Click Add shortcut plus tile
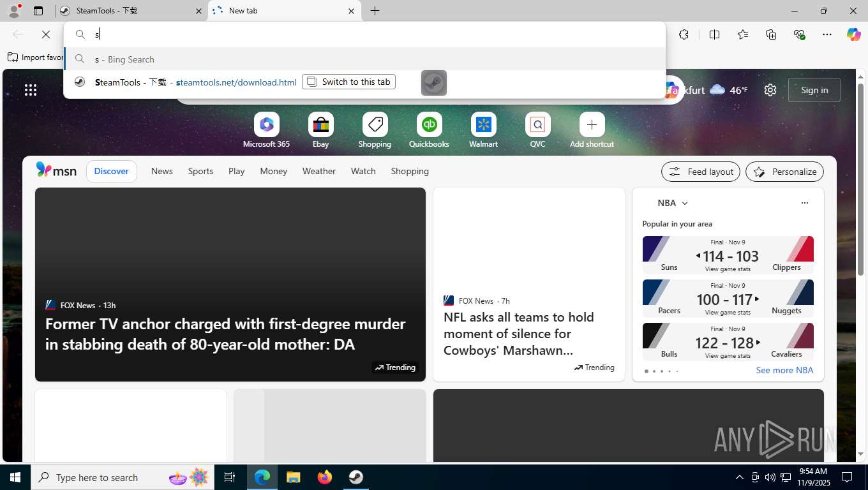 [x=592, y=131]
